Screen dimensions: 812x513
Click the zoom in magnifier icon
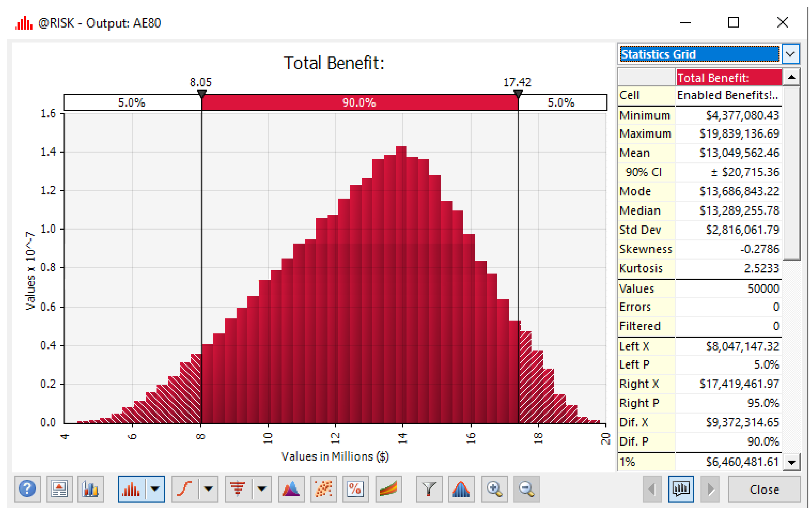(494, 489)
